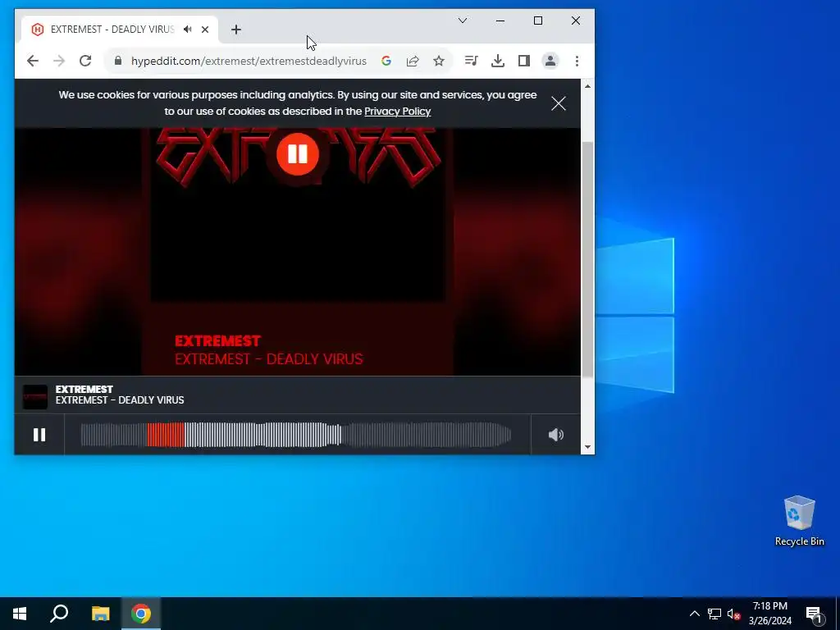This screenshot has width=840, height=630.
Task: Click the Google icon in the address bar
Action: coord(386,61)
